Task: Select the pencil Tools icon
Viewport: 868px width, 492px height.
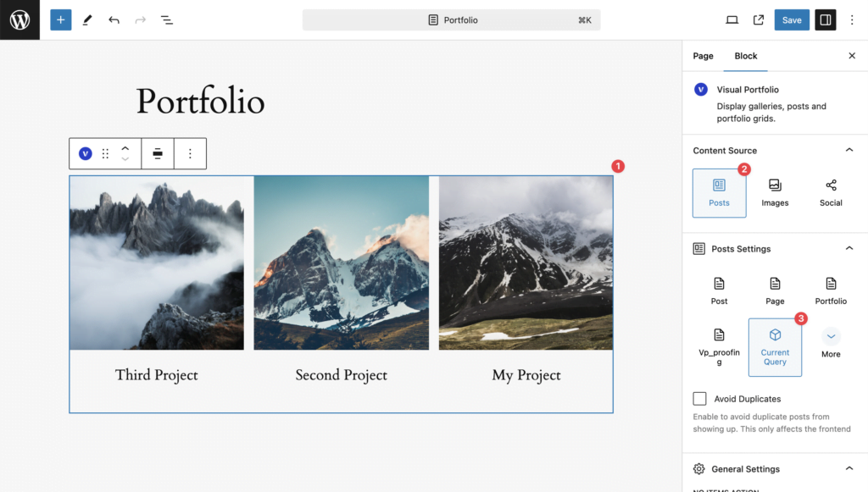Action: (87, 20)
